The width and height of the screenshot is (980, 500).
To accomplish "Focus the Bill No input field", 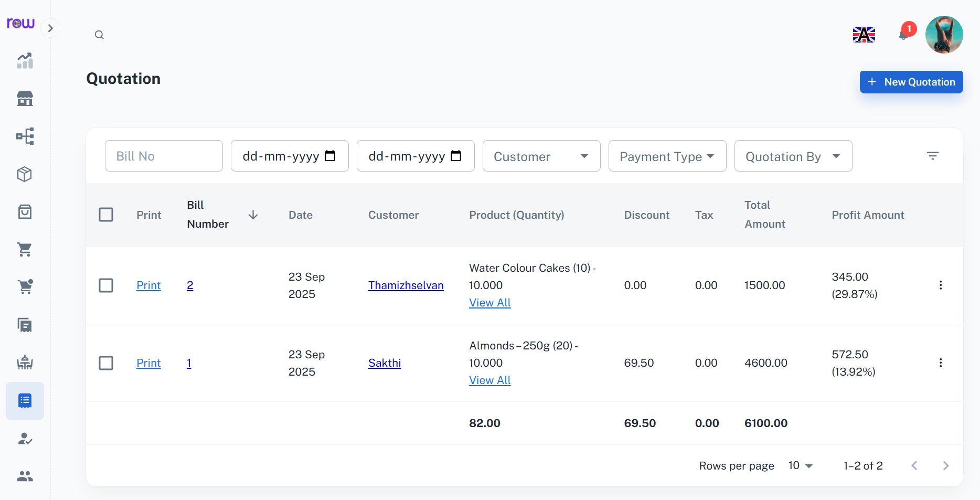I will (164, 156).
